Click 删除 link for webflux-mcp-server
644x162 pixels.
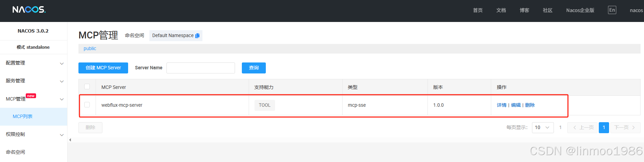530,105
